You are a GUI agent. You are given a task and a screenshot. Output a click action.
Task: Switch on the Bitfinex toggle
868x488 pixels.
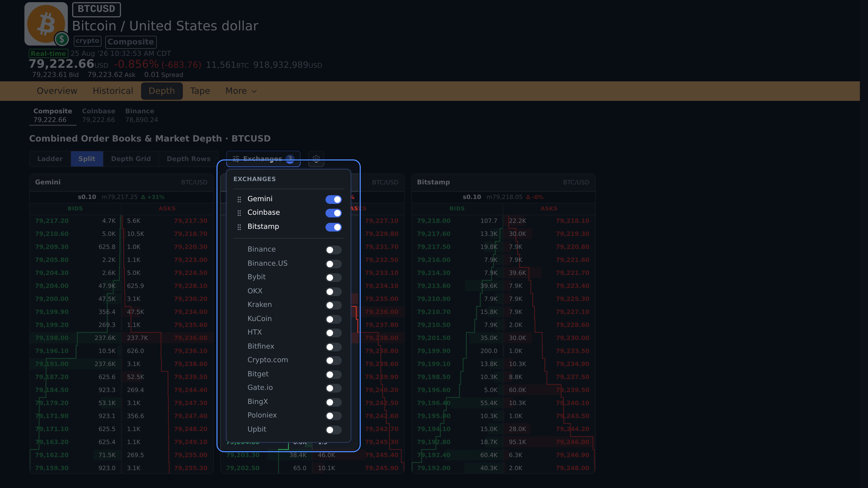tap(333, 347)
